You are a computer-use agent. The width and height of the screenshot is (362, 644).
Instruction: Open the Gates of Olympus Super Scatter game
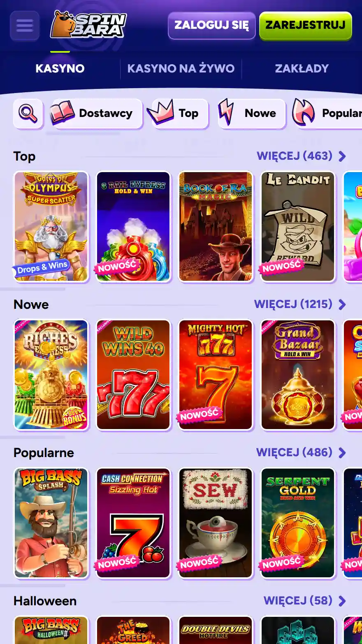point(51,226)
